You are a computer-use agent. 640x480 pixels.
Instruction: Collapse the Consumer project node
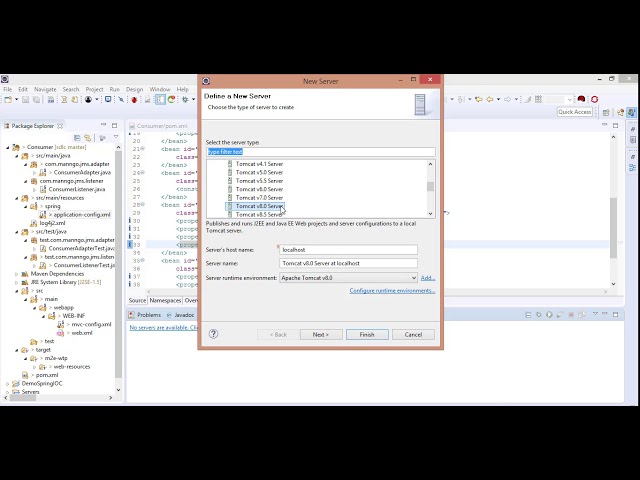7,147
